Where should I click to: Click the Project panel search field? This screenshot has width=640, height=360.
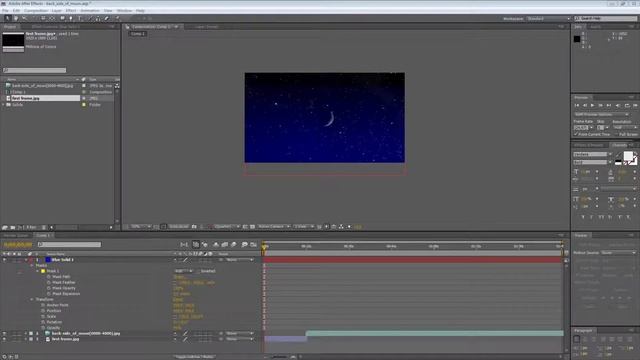pos(34,70)
